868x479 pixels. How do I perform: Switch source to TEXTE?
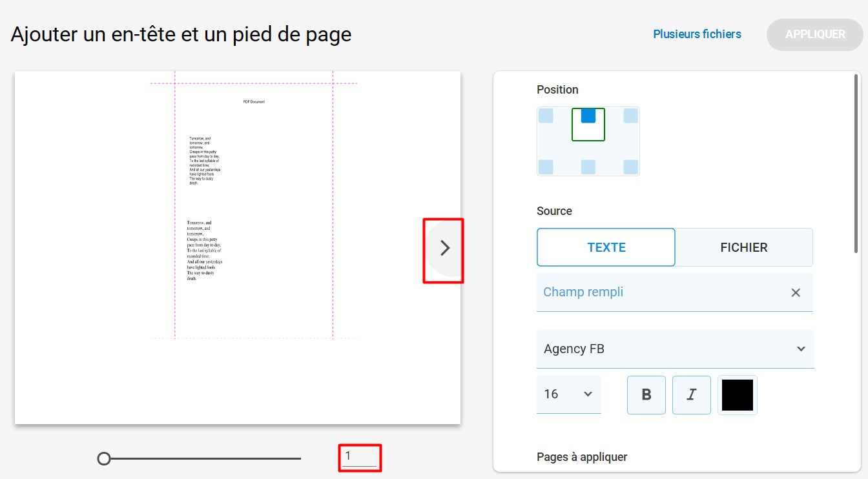click(606, 247)
